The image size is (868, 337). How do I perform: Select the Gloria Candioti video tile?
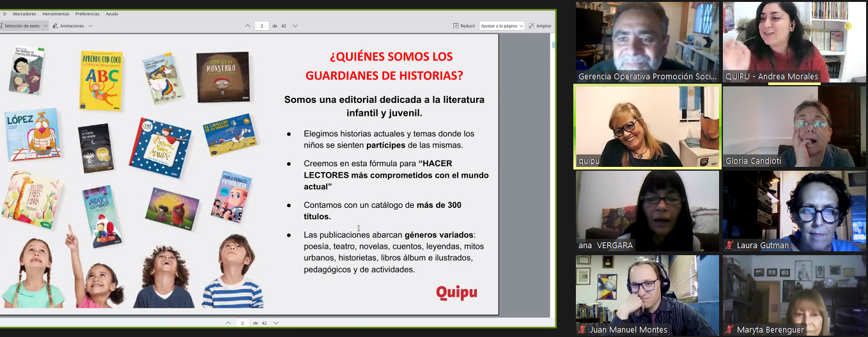click(x=794, y=126)
